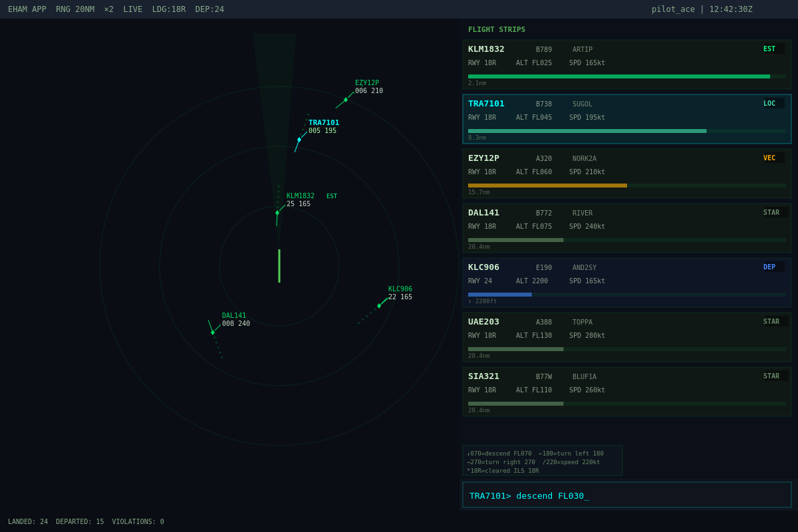
Task: Open the TRA7101 flight strip
Action: pyautogui.click(x=627, y=119)
